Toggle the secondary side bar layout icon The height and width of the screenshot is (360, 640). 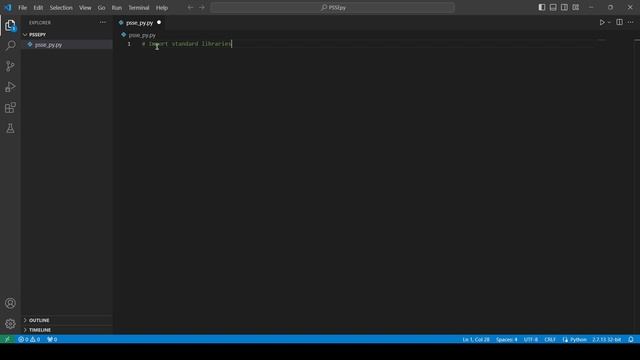[564, 7]
